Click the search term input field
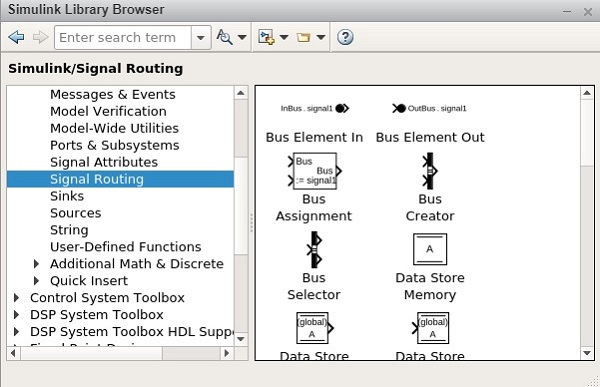This screenshot has width=600, height=387. pyautogui.click(x=123, y=38)
